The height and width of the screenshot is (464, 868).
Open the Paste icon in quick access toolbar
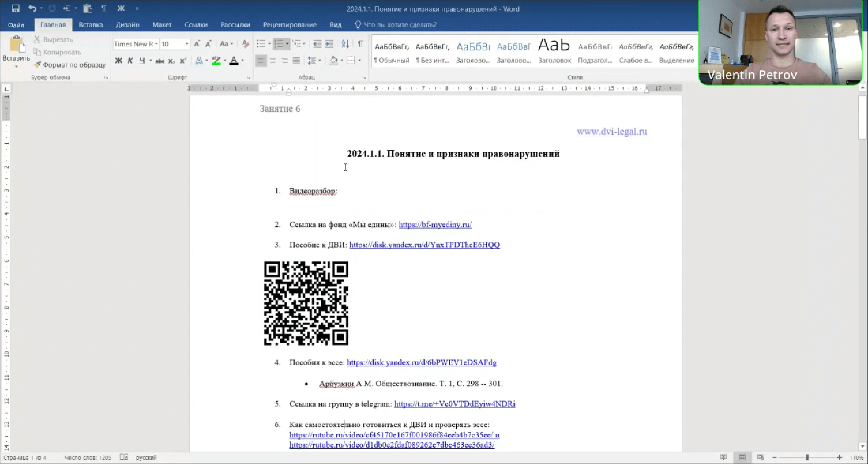88,8
